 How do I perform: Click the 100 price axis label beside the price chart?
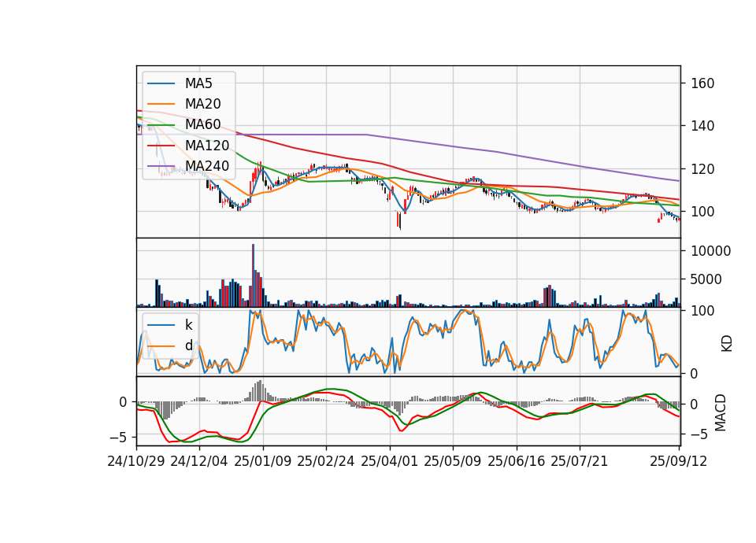702,212
